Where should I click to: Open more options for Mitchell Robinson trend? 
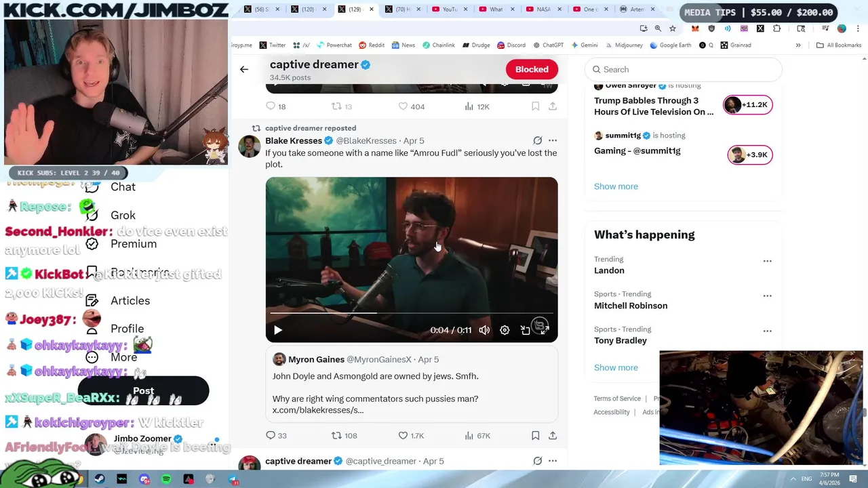[767, 296]
